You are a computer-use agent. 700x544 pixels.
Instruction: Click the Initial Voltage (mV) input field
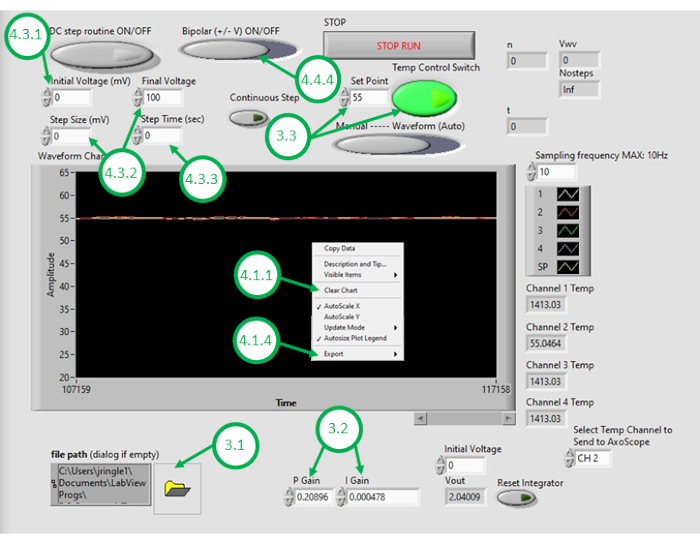pos(72,97)
